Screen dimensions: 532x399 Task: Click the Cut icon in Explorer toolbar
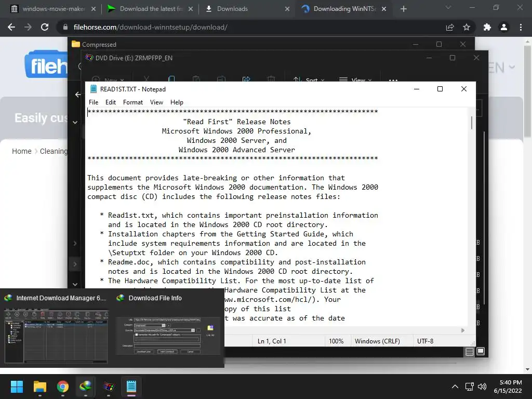click(x=147, y=79)
